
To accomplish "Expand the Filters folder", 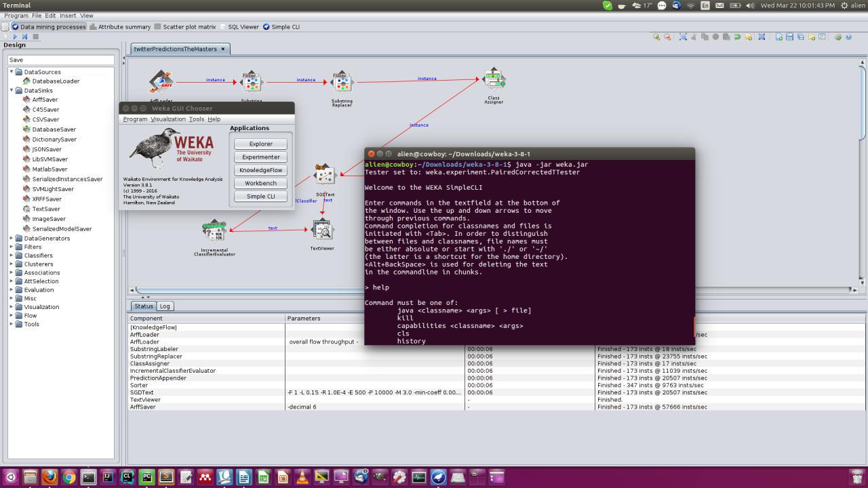I will [x=12, y=247].
